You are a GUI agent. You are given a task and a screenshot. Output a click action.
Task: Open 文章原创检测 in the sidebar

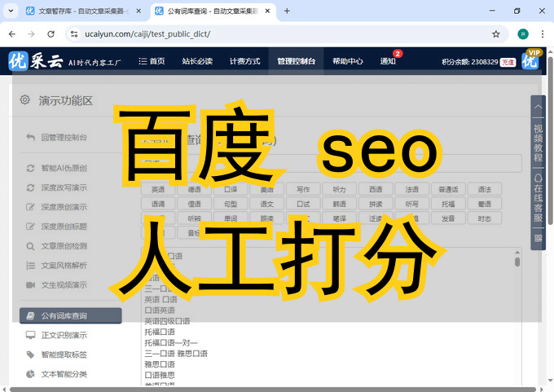[64, 246]
